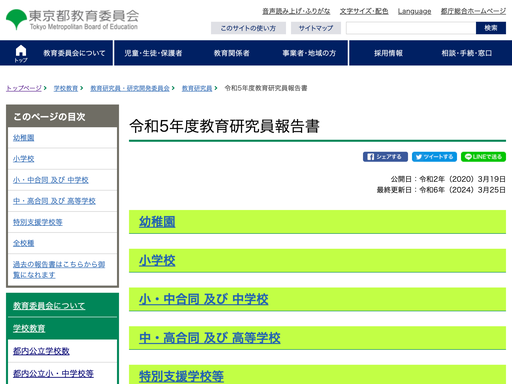512x384 pixels.
Task: Jump to 小学校 in the page table of contents
Action: [x=23, y=159]
